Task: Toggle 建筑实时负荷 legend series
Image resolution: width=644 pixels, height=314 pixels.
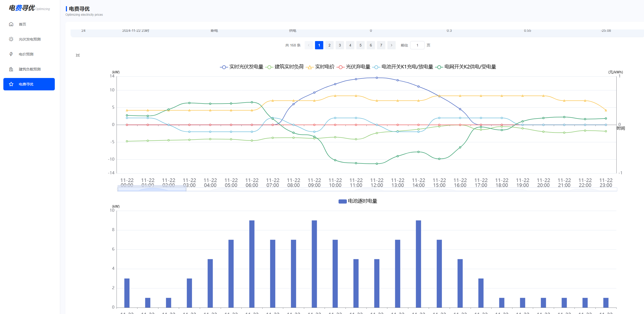Action: (x=285, y=67)
